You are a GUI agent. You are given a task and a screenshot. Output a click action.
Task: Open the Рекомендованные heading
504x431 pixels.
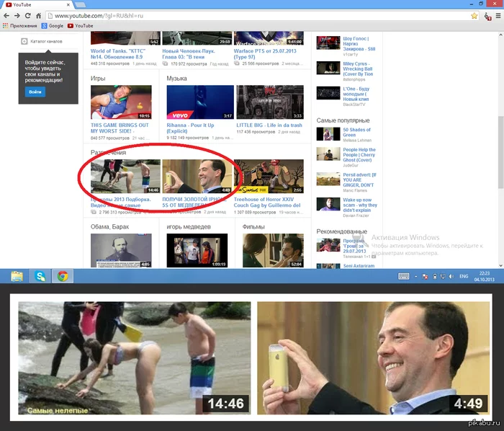click(x=342, y=231)
